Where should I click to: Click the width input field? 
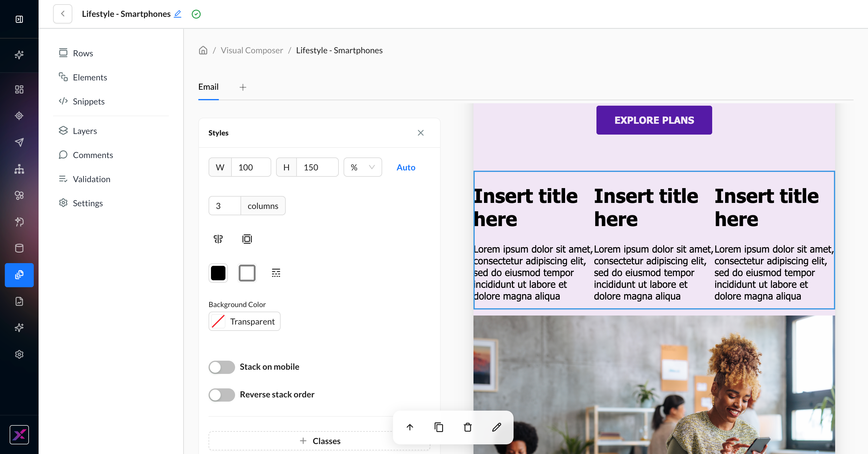pos(251,167)
